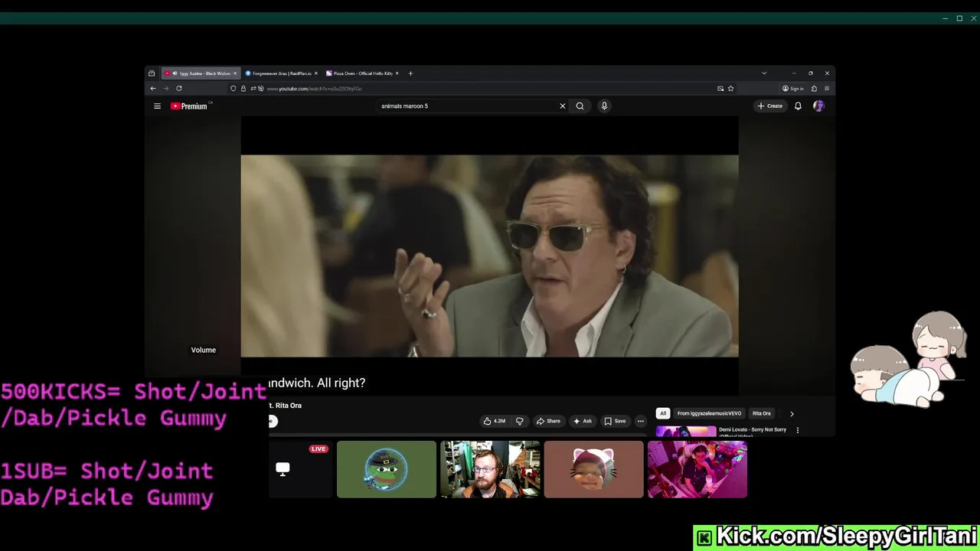Select the cat ears filter webcam tile

tap(594, 469)
